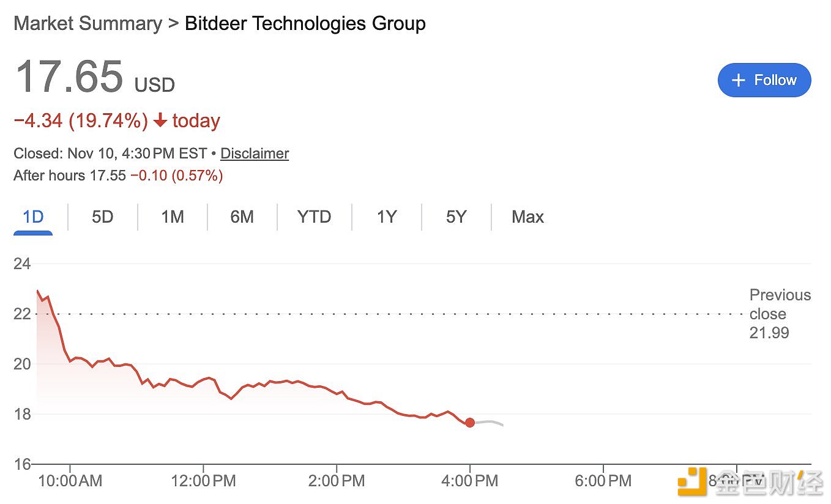831x504 pixels.
Task: Switch to the YTD time range tab
Action: 314,217
